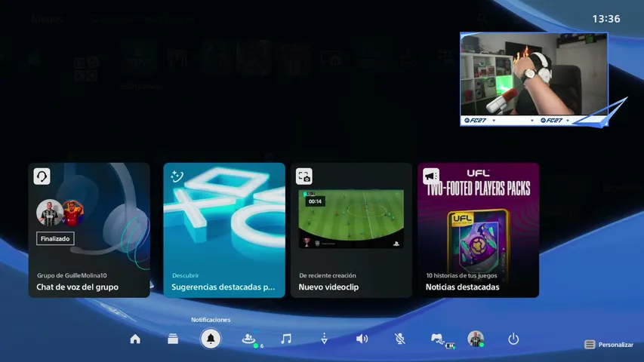
Task: Click the first player avatar in group chat
Action: (x=49, y=213)
